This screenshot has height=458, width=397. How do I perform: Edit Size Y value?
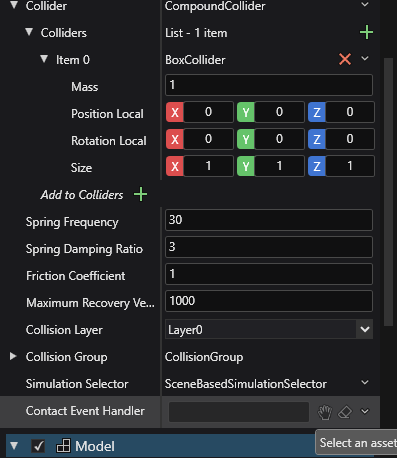(x=279, y=166)
